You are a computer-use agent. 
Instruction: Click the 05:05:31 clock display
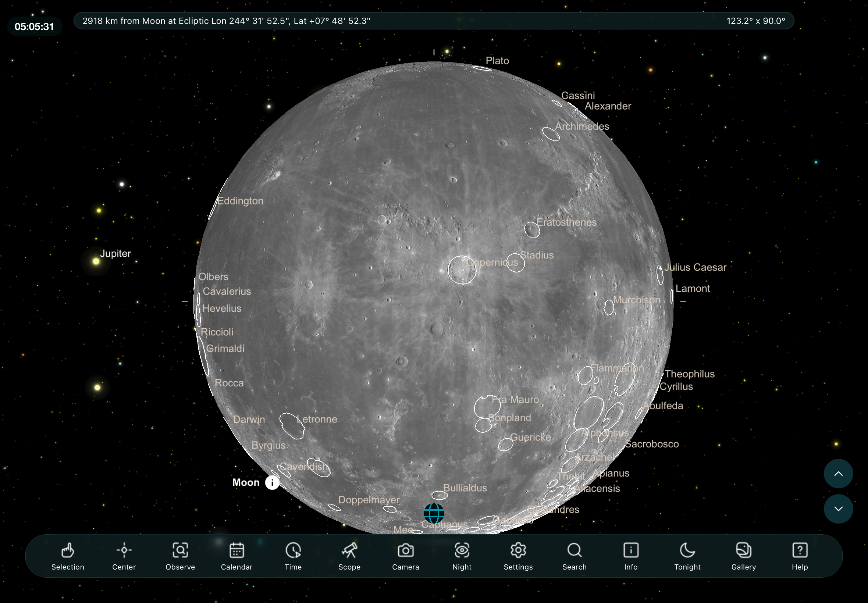click(34, 27)
